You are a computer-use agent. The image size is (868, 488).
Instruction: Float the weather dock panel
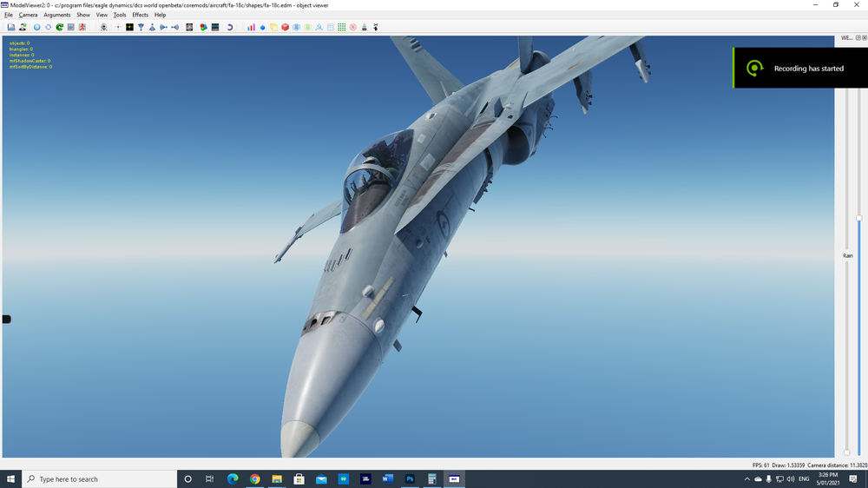coord(858,37)
